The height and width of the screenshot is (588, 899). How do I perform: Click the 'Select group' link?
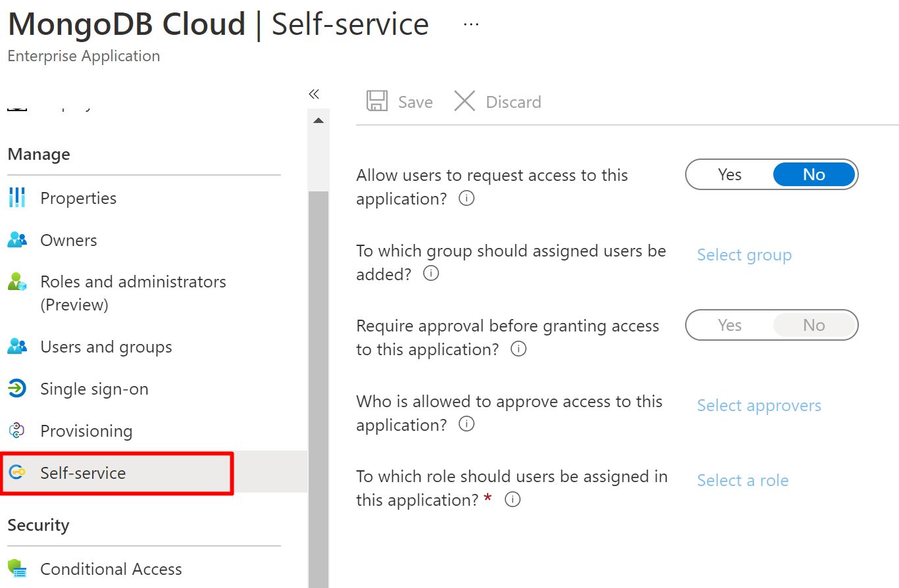point(744,255)
